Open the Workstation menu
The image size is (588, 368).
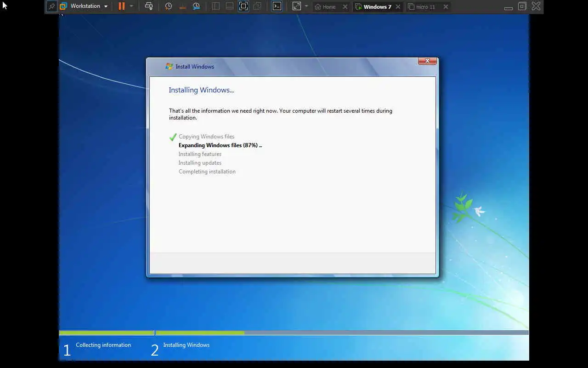[x=84, y=6]
